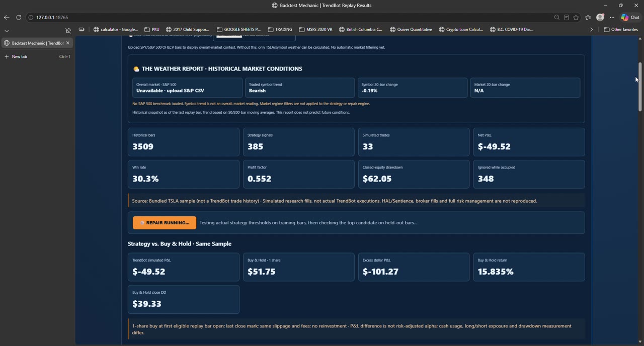Open the Crypto Loan Calculator bookmark
The image size is (644, 346).
coord(461,29)
